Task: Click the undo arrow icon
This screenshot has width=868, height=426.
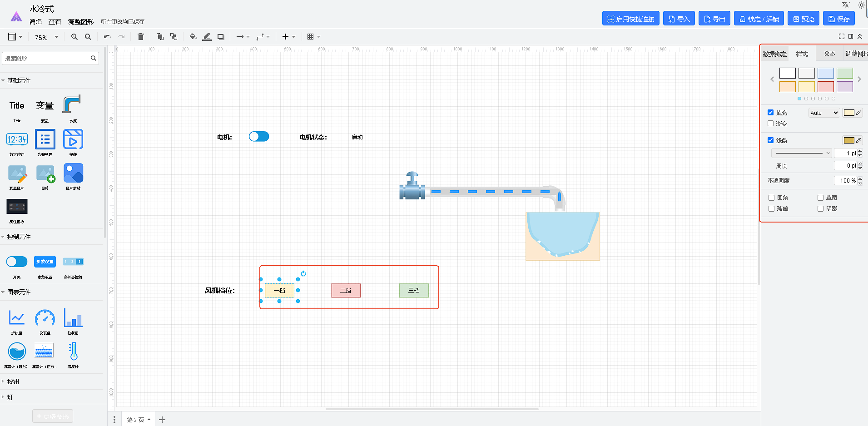Action: (x=107, y=37)
